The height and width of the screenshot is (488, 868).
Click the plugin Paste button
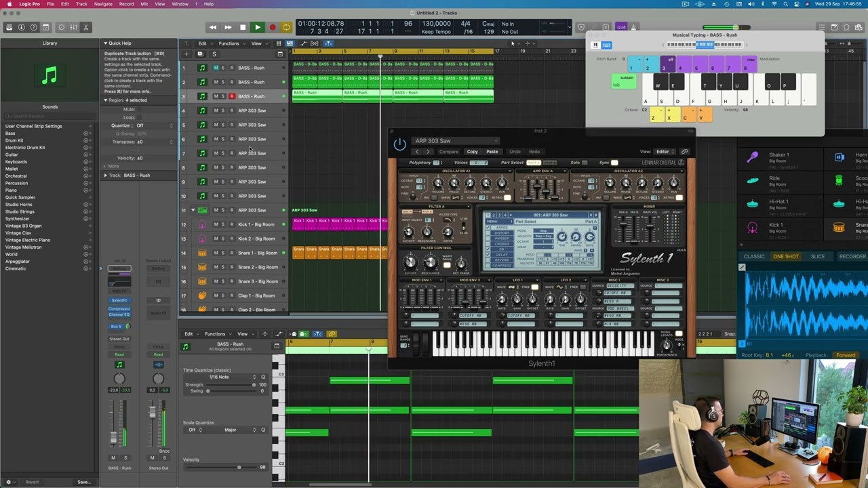coord(492,152)
